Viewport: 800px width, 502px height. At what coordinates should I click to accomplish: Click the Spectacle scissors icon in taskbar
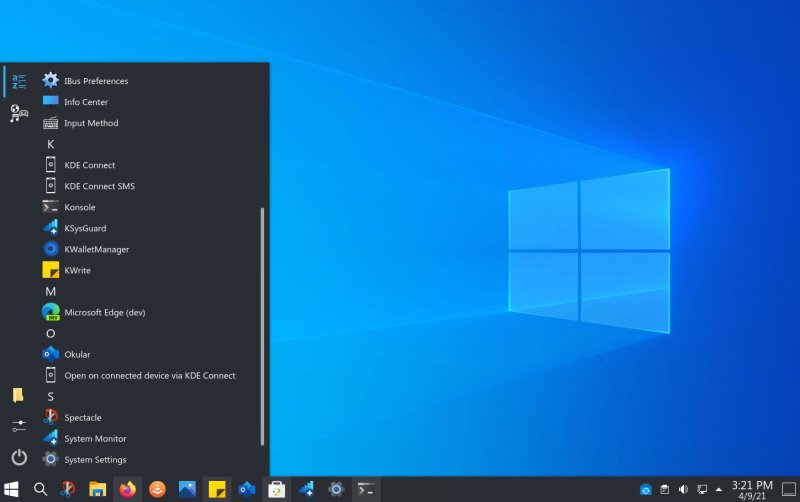68,489
